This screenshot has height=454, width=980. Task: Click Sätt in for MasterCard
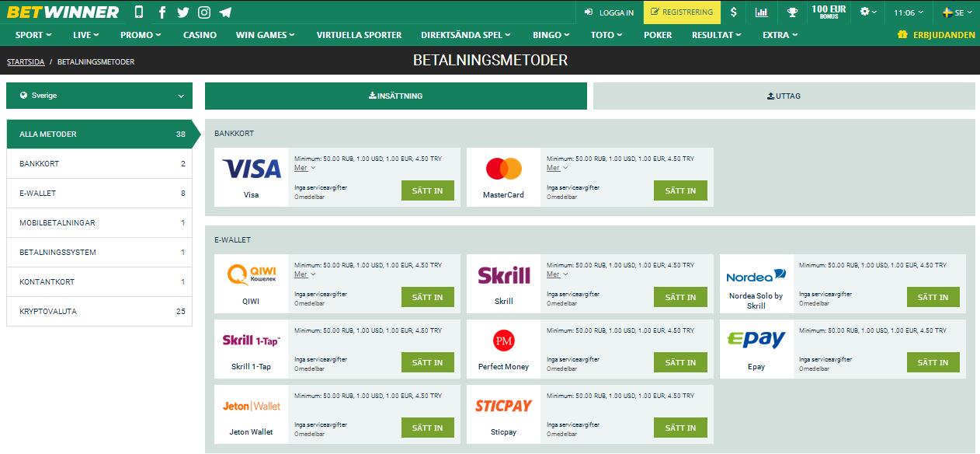tap(680, 190)
